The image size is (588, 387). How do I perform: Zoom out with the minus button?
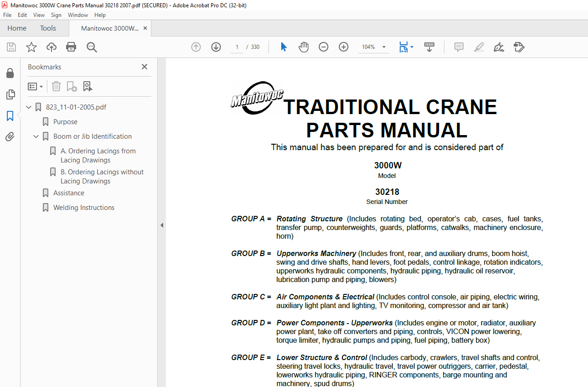coord(324,47)
